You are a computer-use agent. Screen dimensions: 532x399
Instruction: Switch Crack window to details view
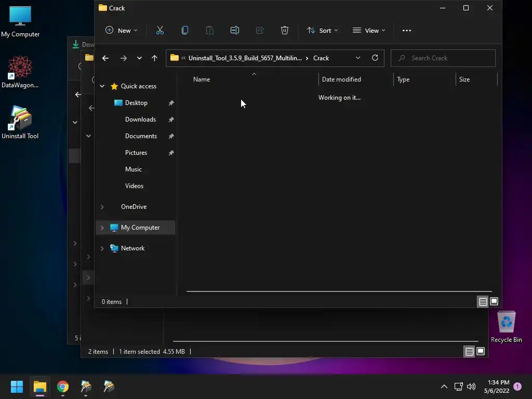[483, 301]
